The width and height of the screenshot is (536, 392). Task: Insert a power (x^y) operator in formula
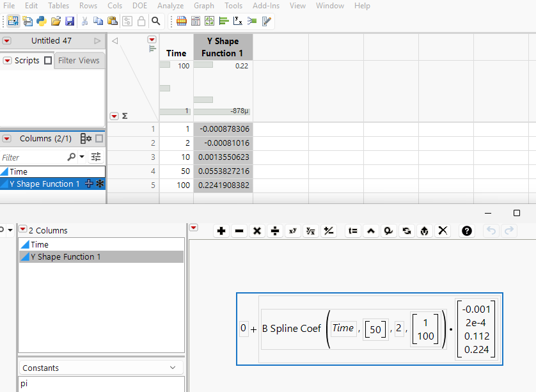click(x=293, y=231)
